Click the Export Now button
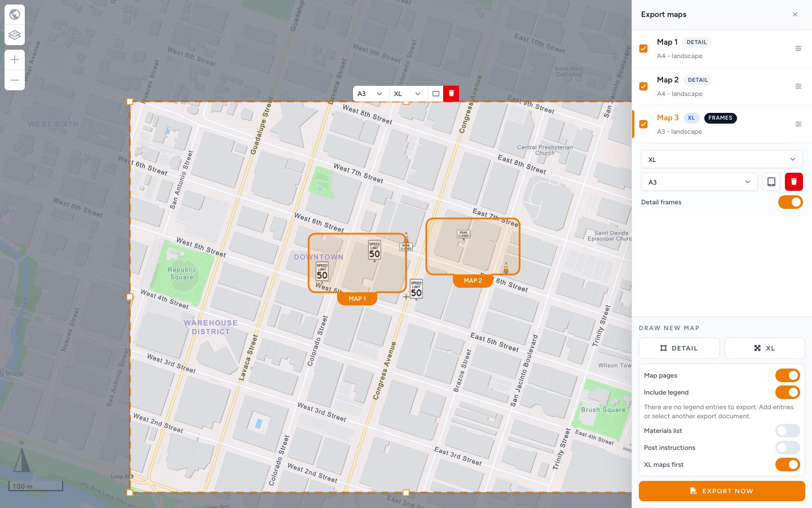The image size is (812, 508). (x=722, y=491)
